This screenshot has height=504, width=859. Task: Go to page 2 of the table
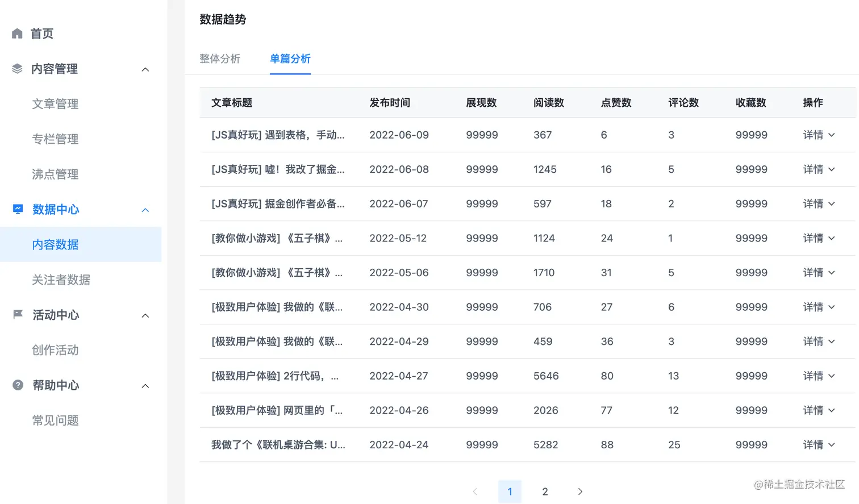545,491
